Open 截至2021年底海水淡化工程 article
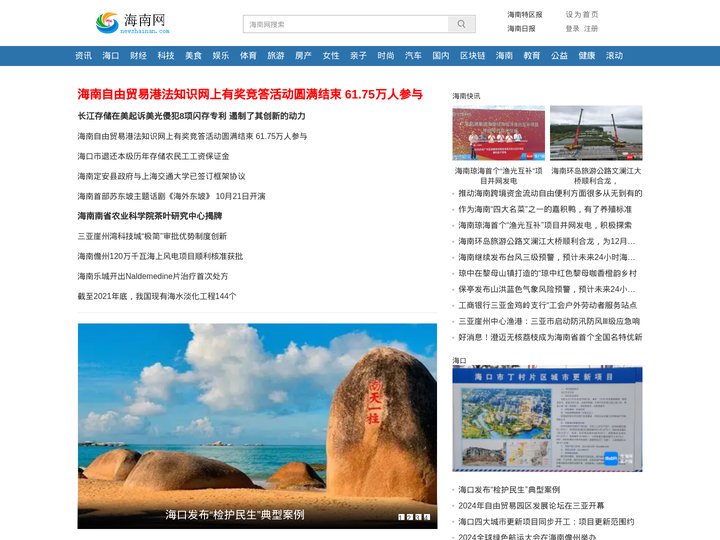 click(x=157, y=296)
